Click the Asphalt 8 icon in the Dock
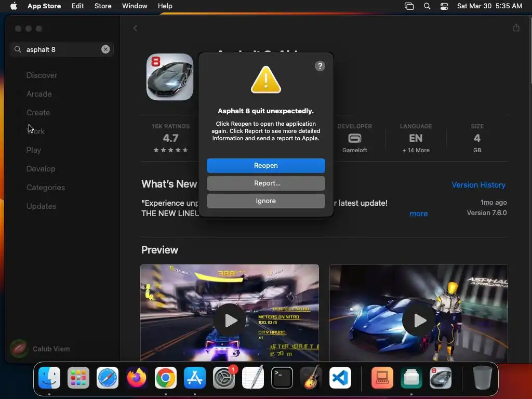 point(441,378)
